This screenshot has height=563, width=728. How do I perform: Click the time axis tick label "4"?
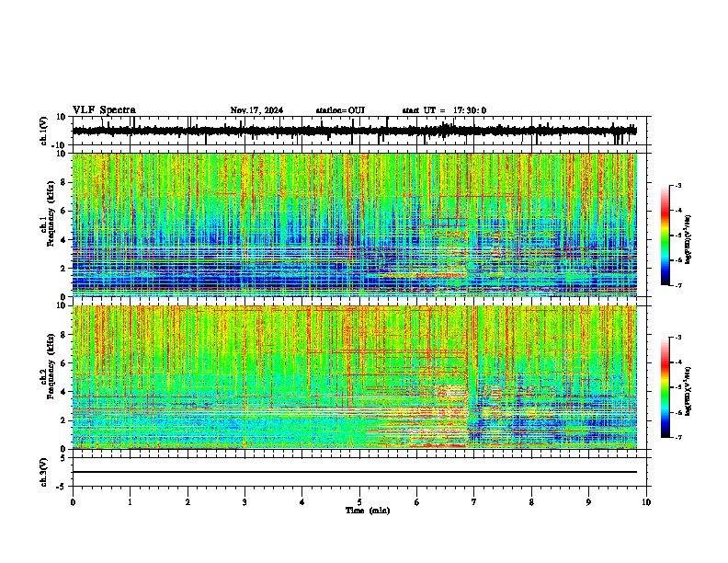tap(302, 502)
